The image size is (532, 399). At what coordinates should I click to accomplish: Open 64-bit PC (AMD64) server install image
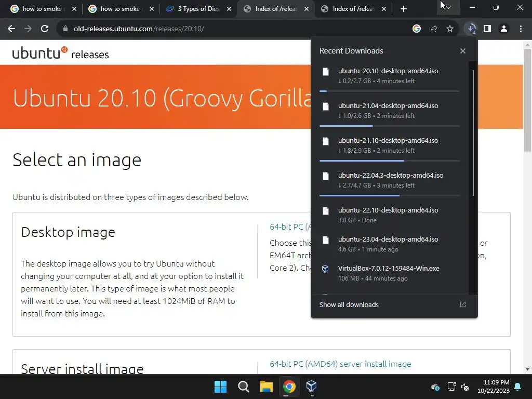(x=340, y=364)
